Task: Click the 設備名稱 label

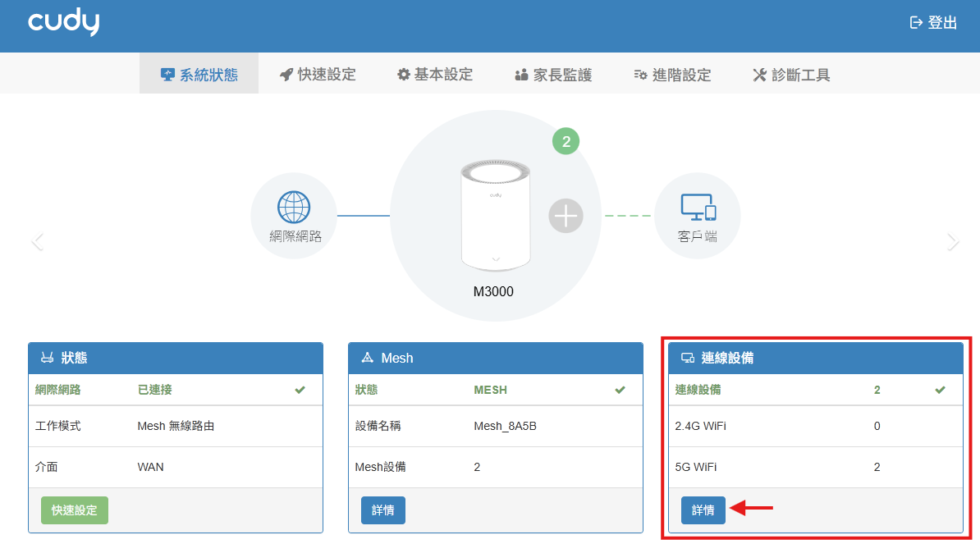Action: tap(378, 426)
